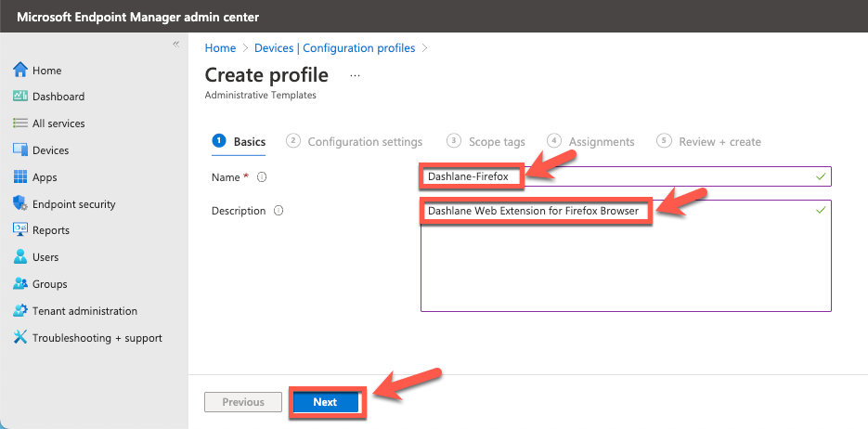This screenshot has width=868, height=429.
Task: Click the Tenant administration icon
Action: [19, 310]
